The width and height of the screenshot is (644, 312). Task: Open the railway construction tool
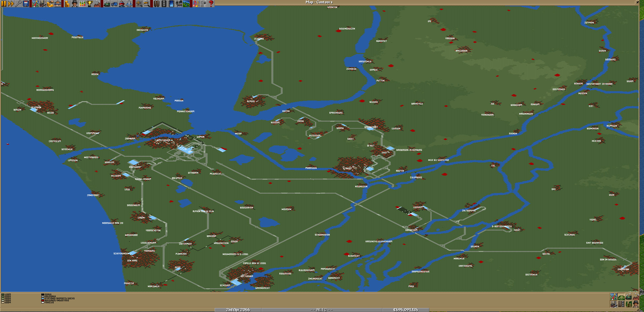pos(156,4)
